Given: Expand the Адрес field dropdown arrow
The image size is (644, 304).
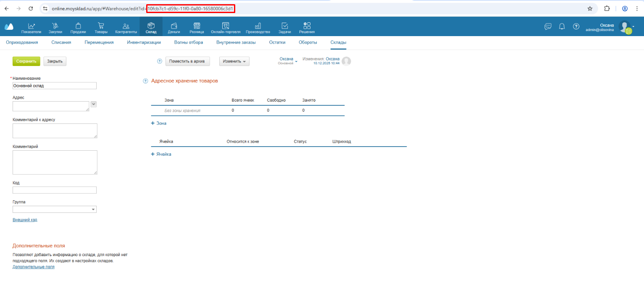Looking at the screenshot, I should 94,104.
